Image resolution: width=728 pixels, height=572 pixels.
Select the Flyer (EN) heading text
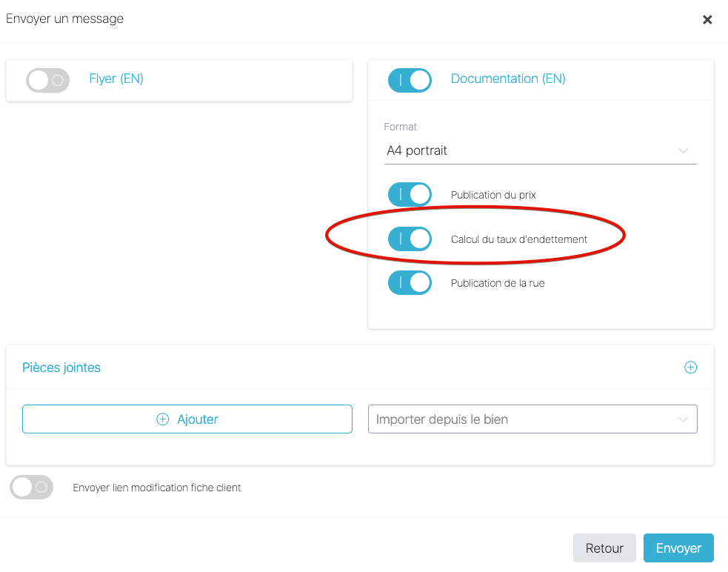tap(116, 79)
